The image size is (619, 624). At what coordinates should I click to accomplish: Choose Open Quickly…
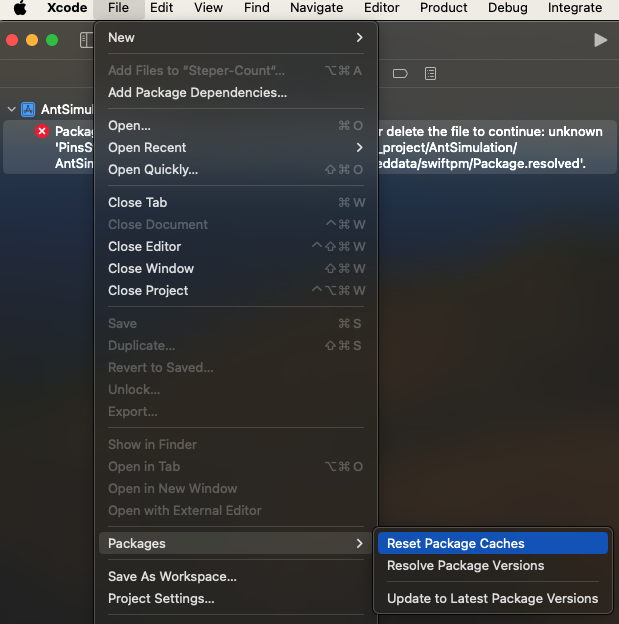[236, 170]
